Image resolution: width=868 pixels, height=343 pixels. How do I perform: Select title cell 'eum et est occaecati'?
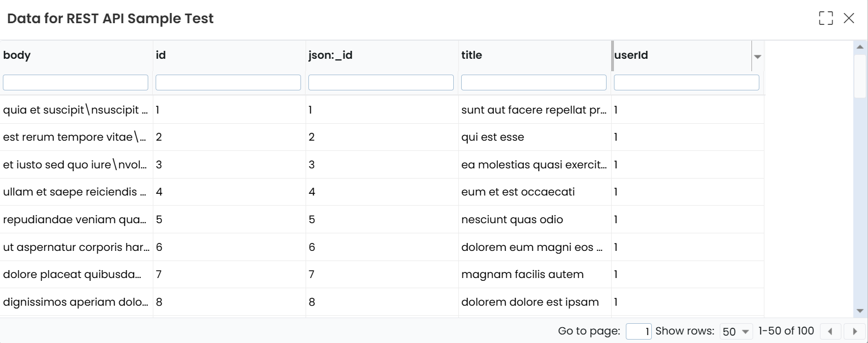pos(535,192)
